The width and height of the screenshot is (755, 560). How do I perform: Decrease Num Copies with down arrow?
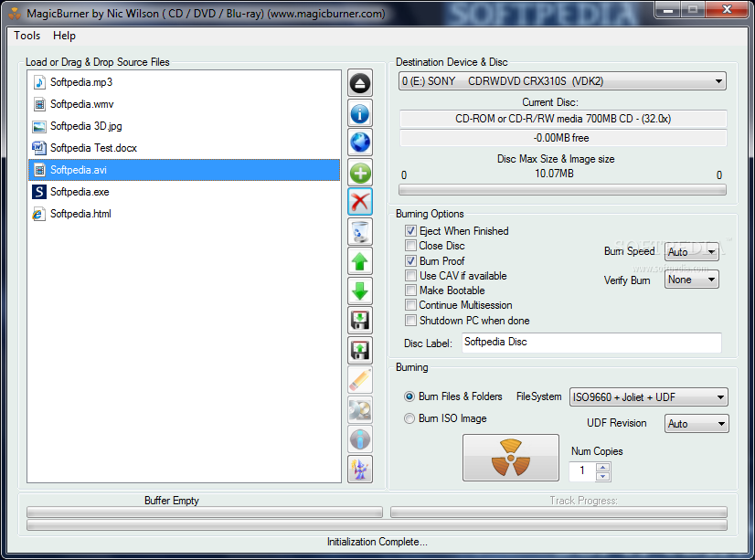coord(603,476)
